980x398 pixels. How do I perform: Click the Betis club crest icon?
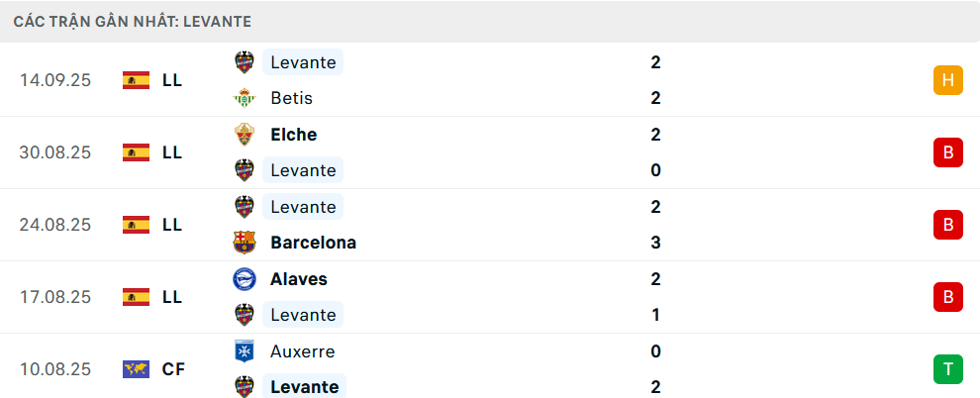tap(244, 98)
